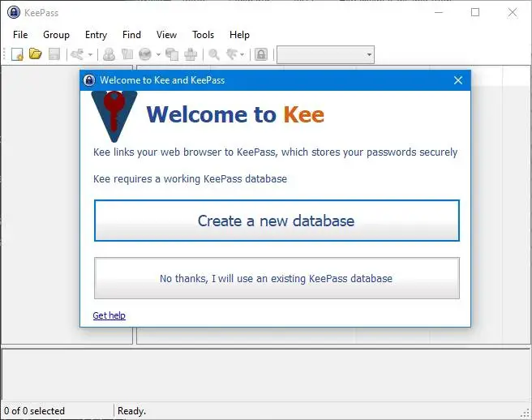Close the Welcome to Kee dialog

458,80
